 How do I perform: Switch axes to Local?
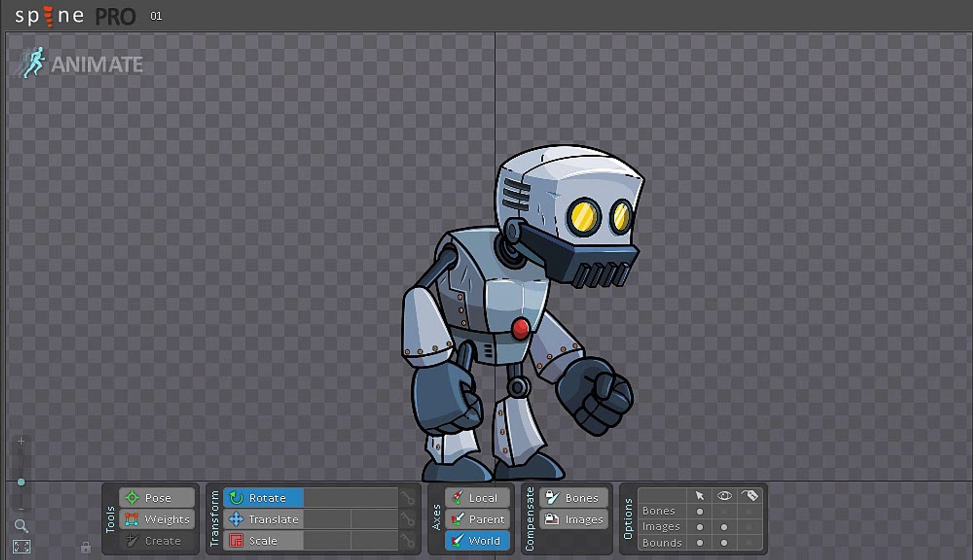477,498
